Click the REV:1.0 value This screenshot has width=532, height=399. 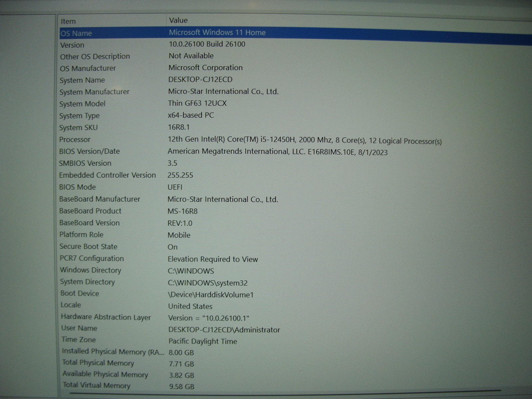[180, 223]
